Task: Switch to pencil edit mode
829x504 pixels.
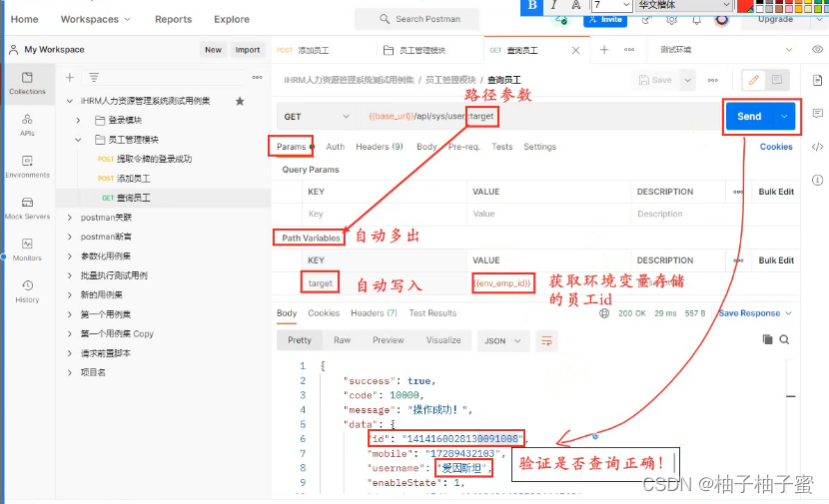Action: click(x=754, y=80)
